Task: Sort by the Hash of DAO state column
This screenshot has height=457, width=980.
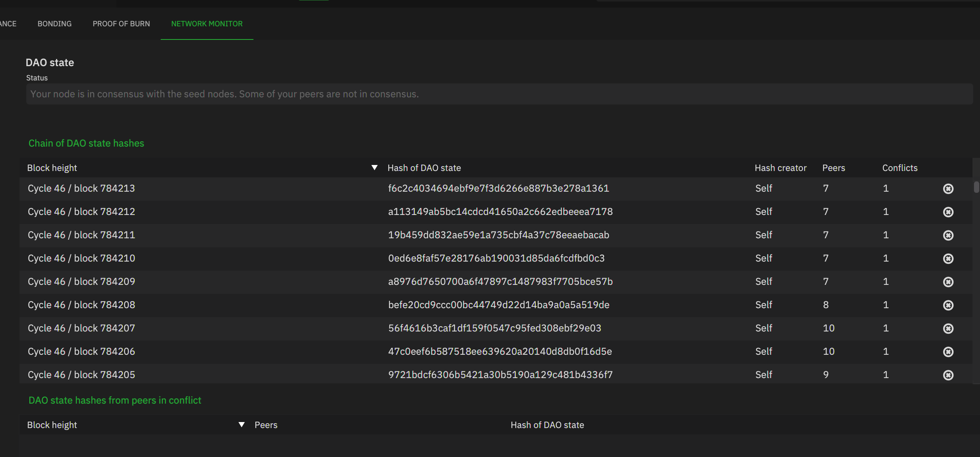Action: click(x=424, y=168)
